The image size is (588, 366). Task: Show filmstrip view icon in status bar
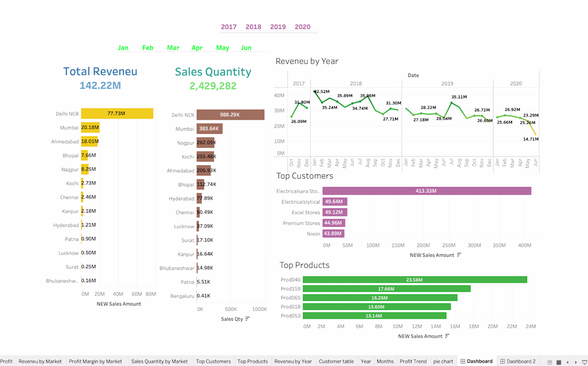550,362
